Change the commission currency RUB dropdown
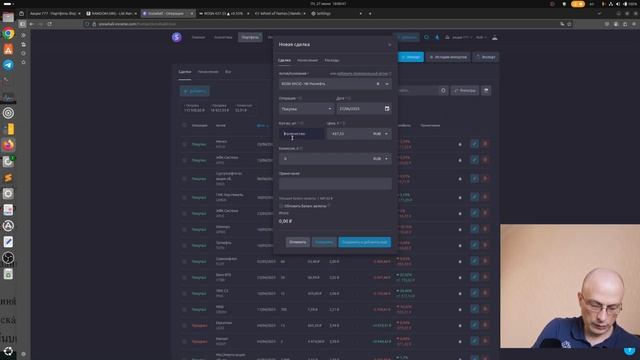 380,158
